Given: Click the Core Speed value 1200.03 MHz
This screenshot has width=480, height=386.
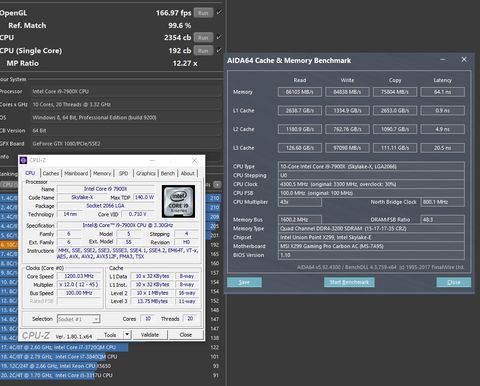Looking at the screenshot, I should pyautogui.click(x=79, y=276).
